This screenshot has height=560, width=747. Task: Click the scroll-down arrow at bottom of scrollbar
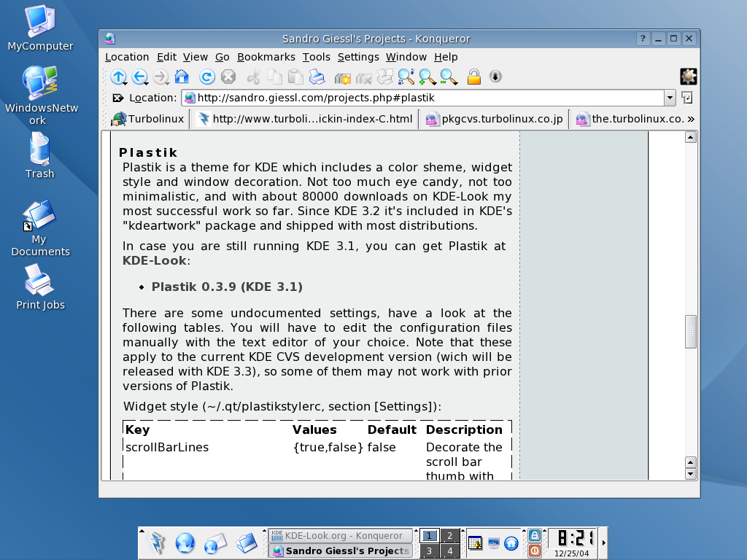(691, 474)
